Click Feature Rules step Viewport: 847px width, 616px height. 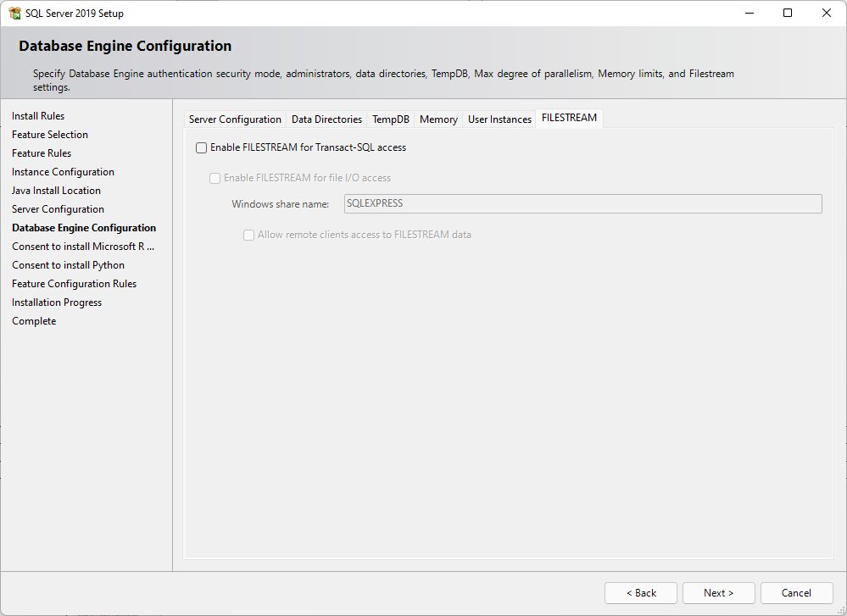[x=42, y=153]
